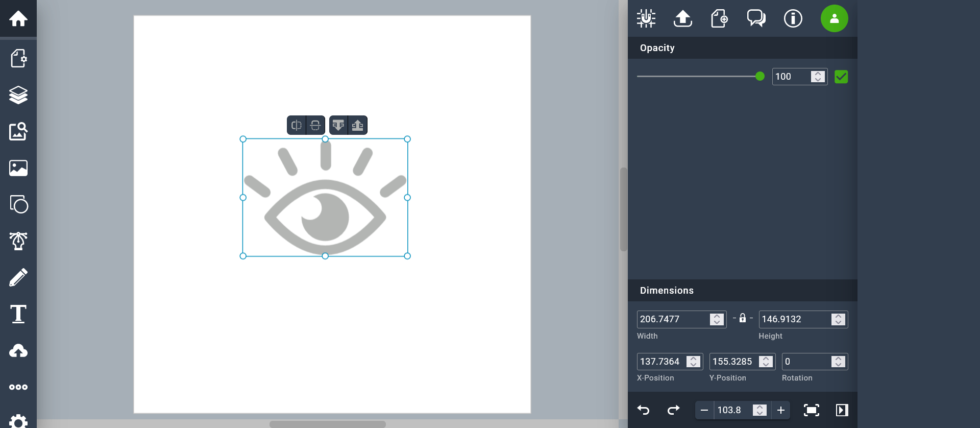Toggle the aspect ratio lock
The image size is (980, 428).
(x=743, y=318)
